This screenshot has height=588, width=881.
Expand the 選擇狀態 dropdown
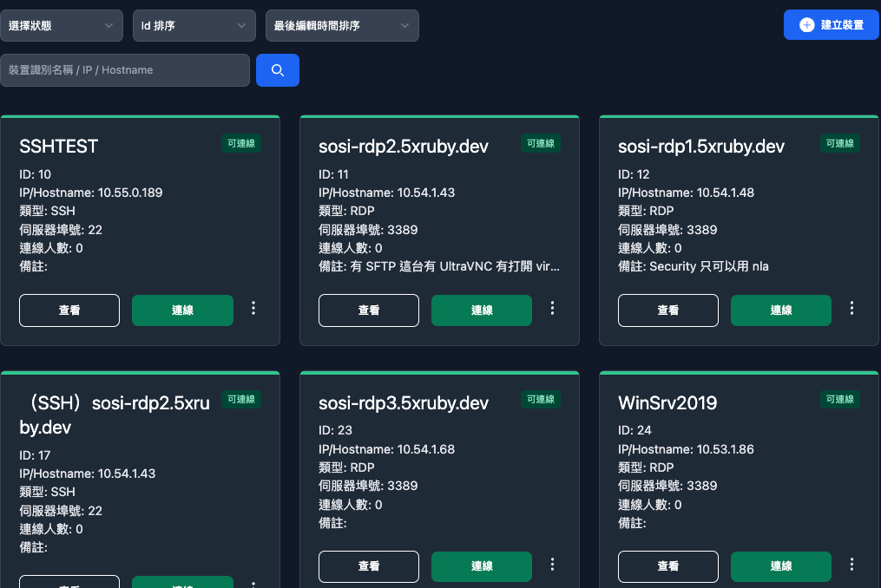(62, 25)
